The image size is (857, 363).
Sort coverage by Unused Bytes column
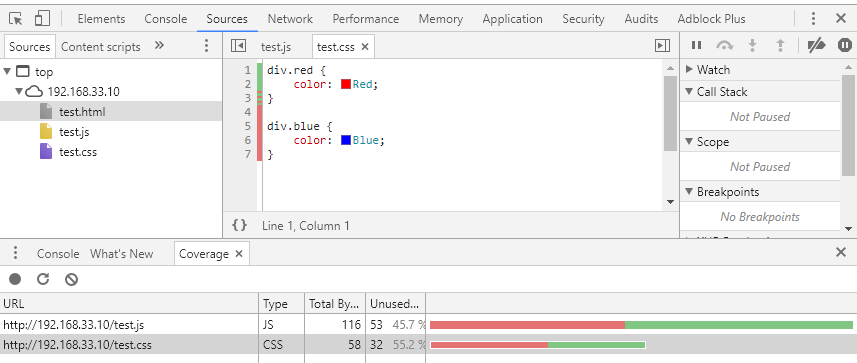tap(396, 303)
